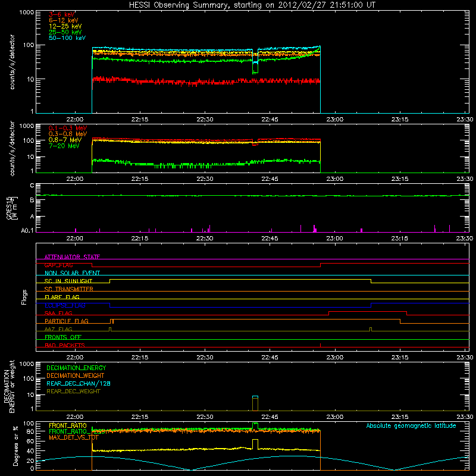
Task: Click counts/s/detector axis label of keV panel
Action: pyautogui.click(x=12, y=62)
